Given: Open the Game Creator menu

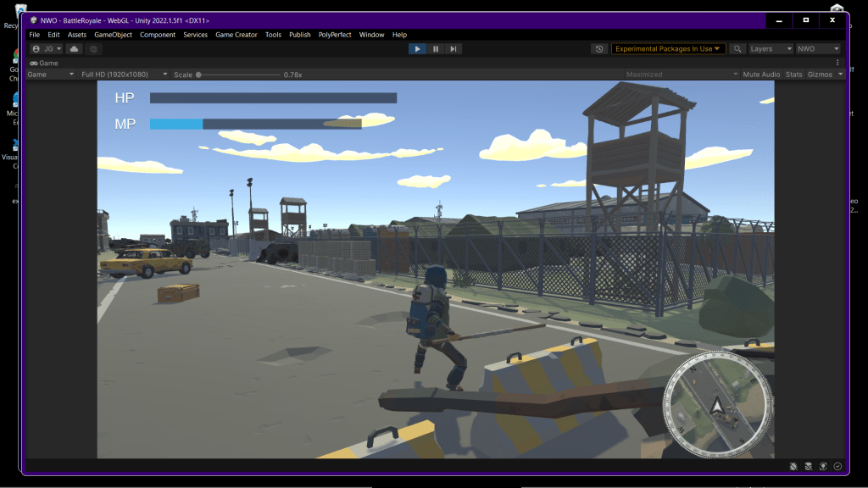Looking at the screenshot, I should tap(236, 35).
